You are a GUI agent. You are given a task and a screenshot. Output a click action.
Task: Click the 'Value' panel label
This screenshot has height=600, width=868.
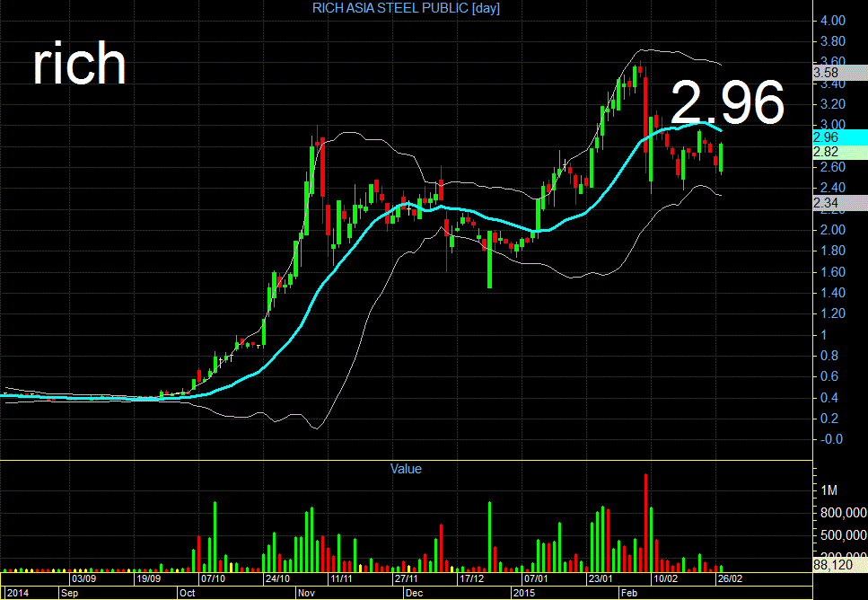click(406, 469)
